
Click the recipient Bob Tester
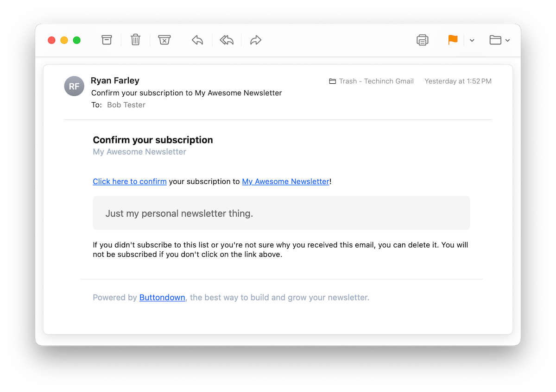point(126,105)
